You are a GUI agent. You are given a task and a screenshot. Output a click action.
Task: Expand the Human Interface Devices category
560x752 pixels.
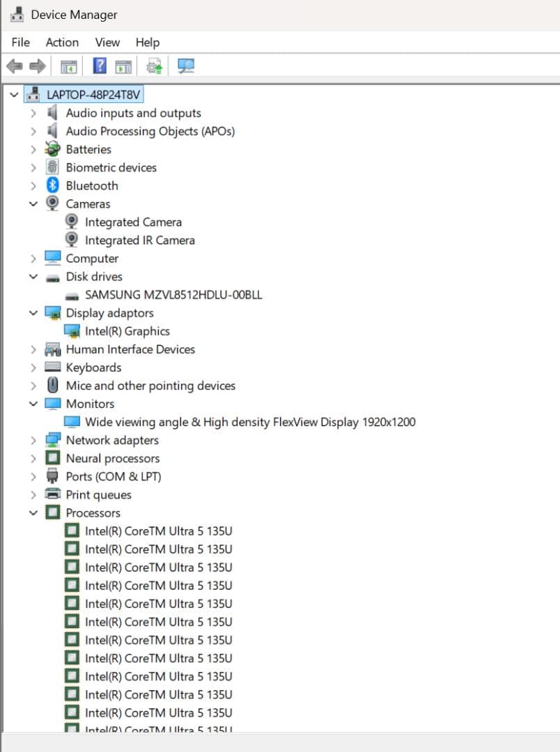(x=33, y=350)
